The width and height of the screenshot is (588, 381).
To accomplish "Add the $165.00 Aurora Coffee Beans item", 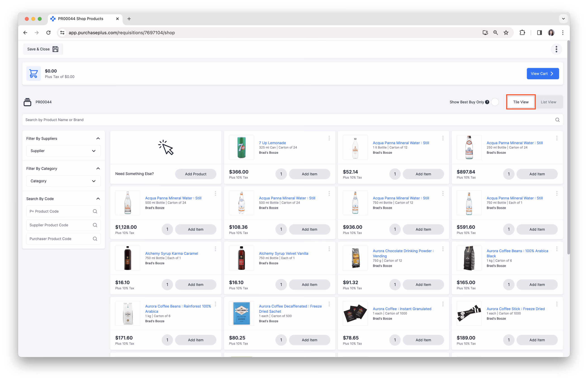I will click(x=537, y=285).
